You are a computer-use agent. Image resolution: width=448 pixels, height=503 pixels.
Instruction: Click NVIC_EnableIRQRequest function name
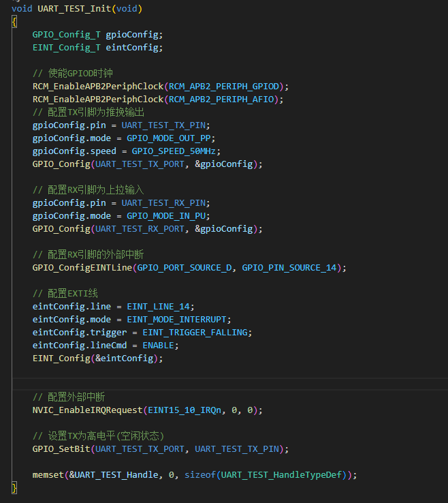point(87,410)
